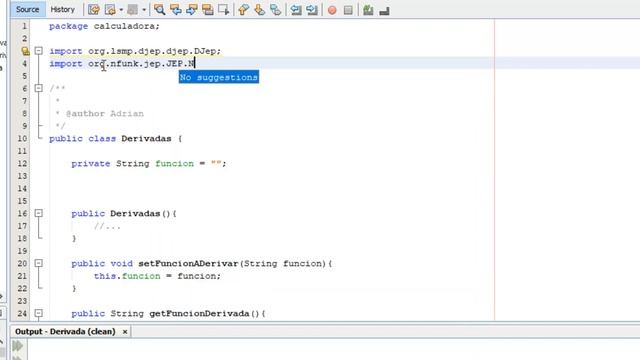Click 'org.lsmp.djep.djep.DJep' import text

coord(152,51)
